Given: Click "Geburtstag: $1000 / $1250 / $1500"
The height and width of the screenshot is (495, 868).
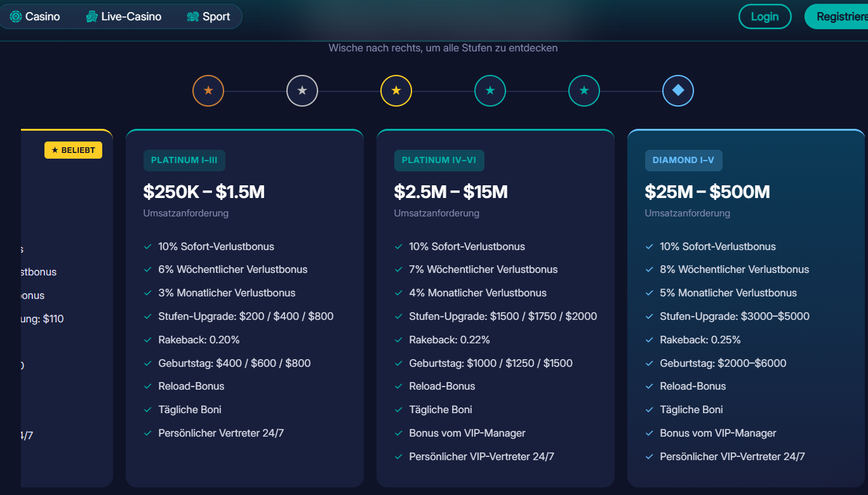Looking at the screenshot, I should 491,364.
